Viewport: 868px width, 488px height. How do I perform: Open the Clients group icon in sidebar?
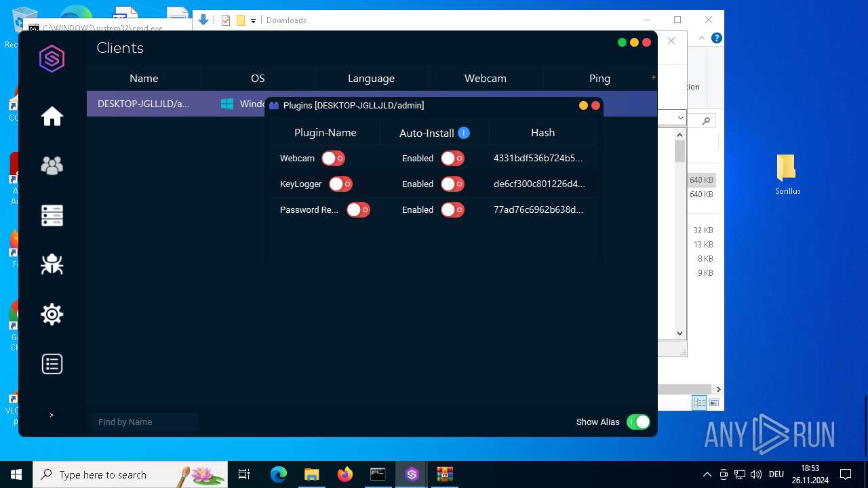click(x=52, y=165)
